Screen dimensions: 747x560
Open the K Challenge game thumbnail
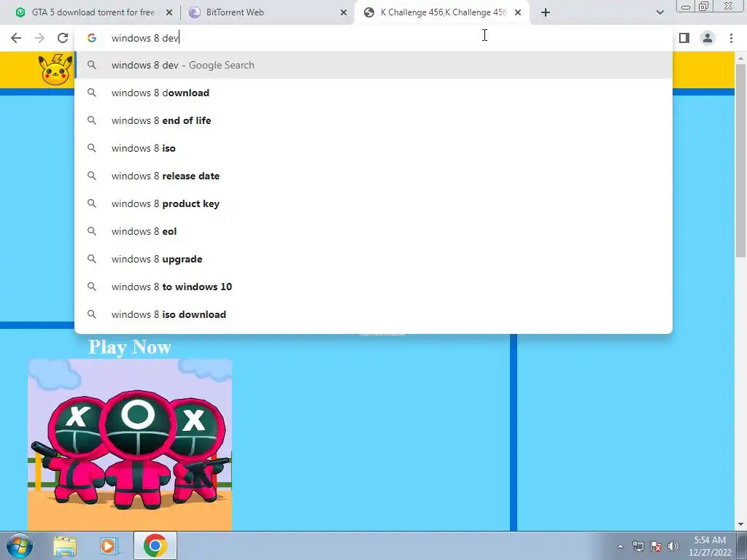click(130, 444)
